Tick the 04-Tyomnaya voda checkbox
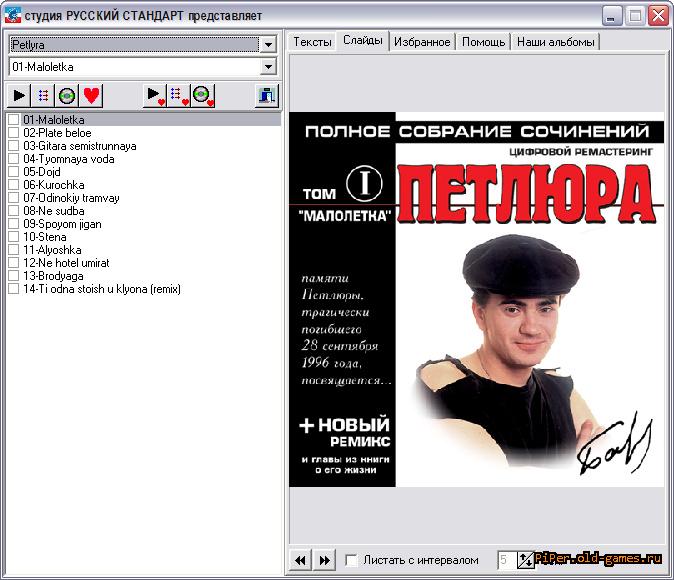The width and height of the screenshot is (674, 580). click(x=14, y=159)
